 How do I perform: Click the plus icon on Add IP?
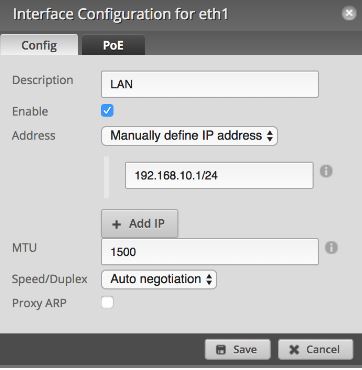[116, 224]
